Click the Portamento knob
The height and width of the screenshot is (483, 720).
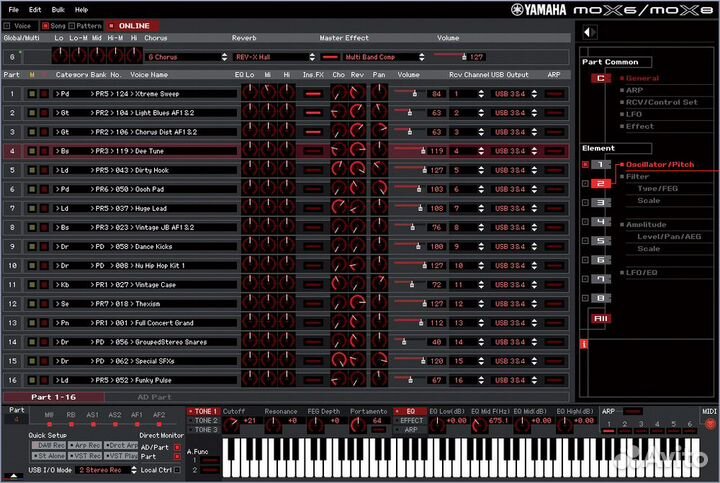point(358,425)
